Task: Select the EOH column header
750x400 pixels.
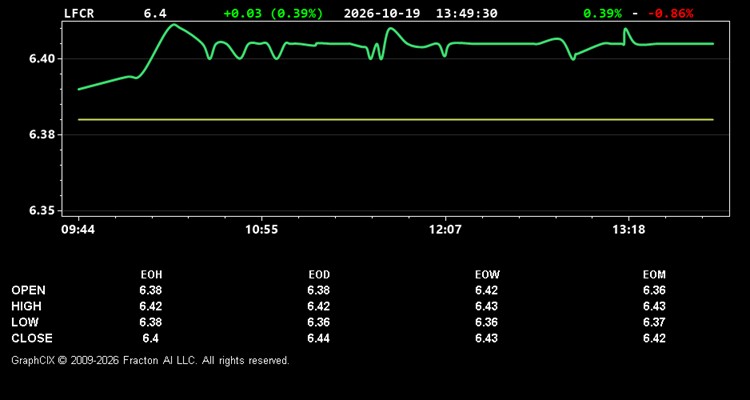Action: (x=151, y=275)
